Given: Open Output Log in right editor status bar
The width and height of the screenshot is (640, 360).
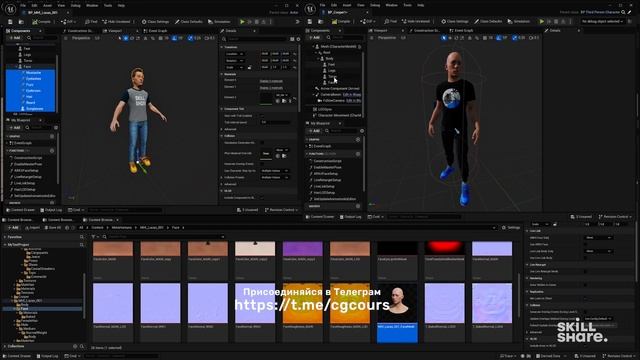Looking at the screenshot, I should click(x=351, y=217).
